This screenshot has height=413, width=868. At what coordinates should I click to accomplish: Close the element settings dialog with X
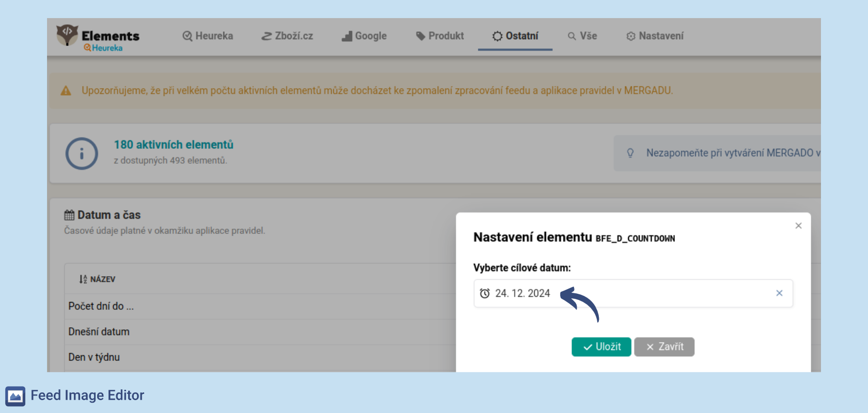click(x=798, y=226)
